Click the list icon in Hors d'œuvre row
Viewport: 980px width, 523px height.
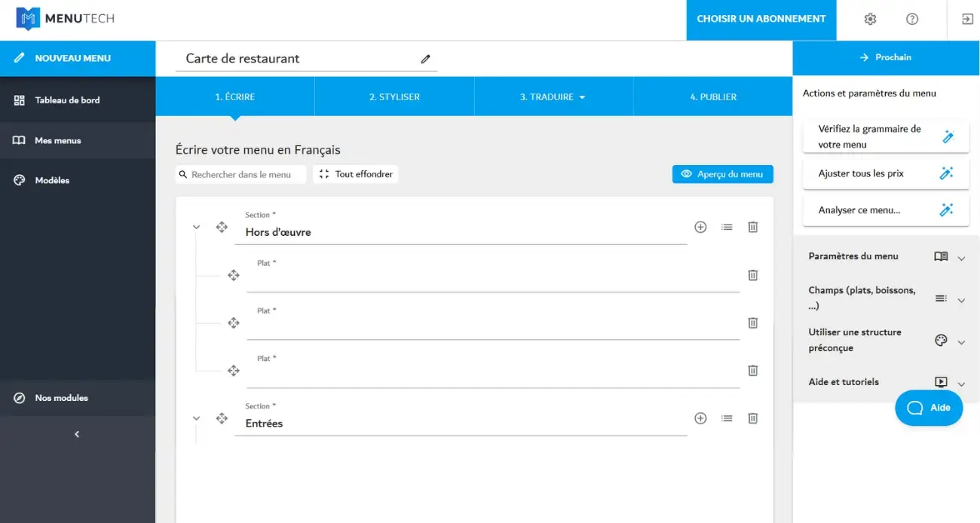727,226
